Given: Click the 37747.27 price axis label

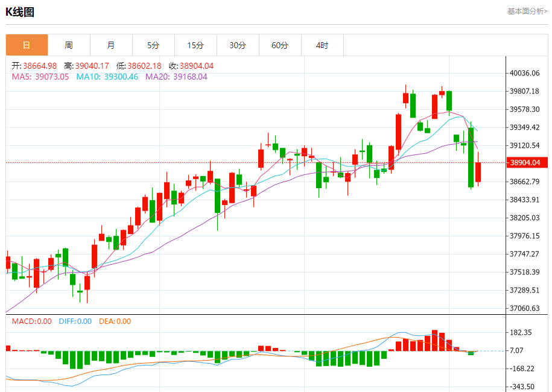Looking at the screenshot, I should coord(524,254).
